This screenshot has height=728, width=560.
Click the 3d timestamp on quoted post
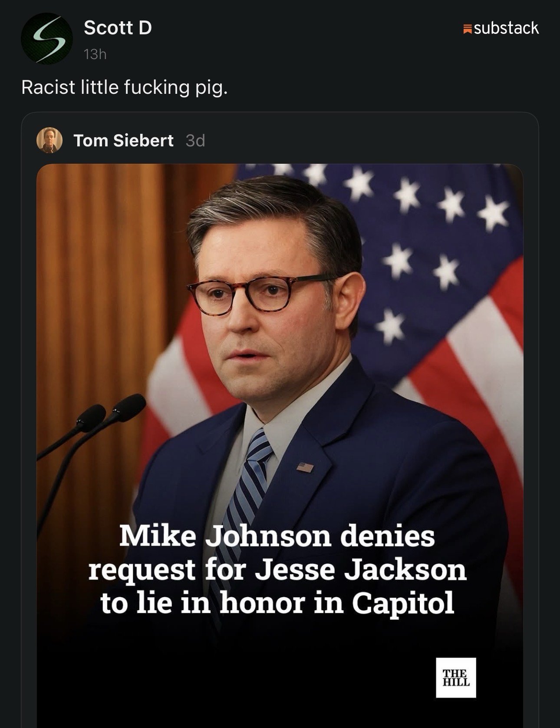coord(195,140)
